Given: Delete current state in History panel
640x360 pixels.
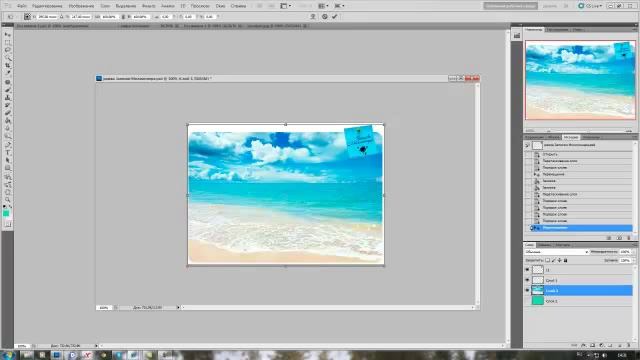Looking at the screenshot, I should 629,238.
